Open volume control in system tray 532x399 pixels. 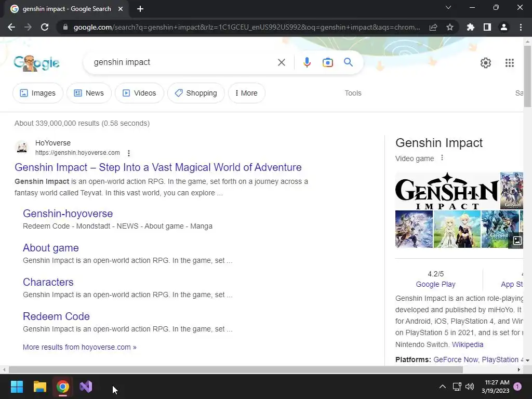pos(470,387)
